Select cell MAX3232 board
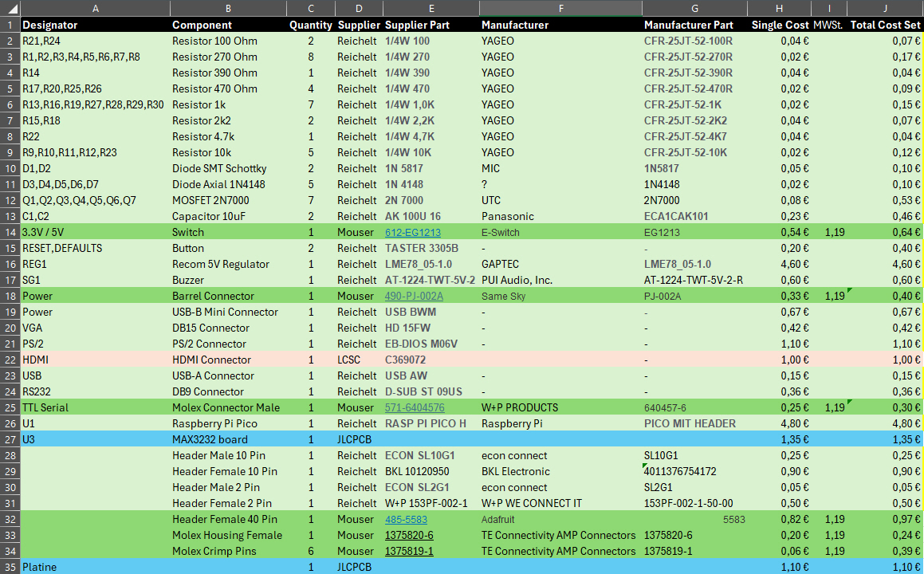924x574 pixels. [x=228, y=439]
